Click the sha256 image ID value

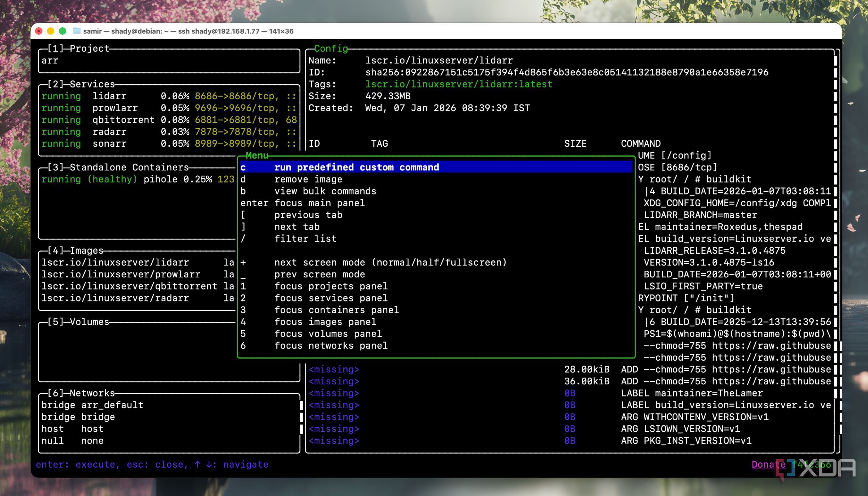click(x=567, y=72)
